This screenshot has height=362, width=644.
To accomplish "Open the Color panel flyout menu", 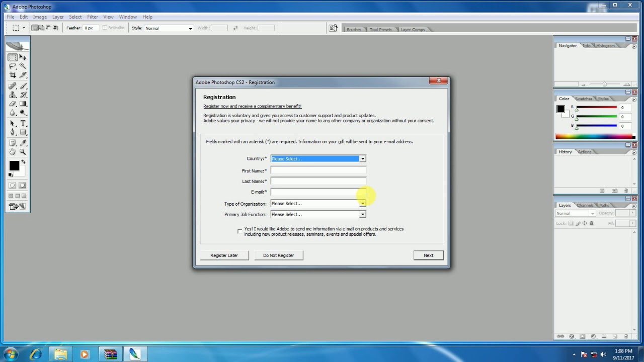I will click(x=633, y=99).
